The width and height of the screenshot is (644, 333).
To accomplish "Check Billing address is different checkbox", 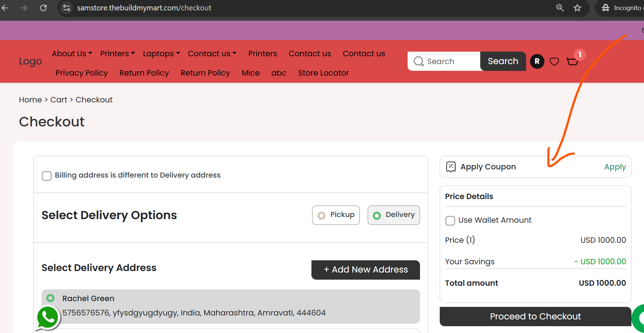I will (x=47, y=176).
